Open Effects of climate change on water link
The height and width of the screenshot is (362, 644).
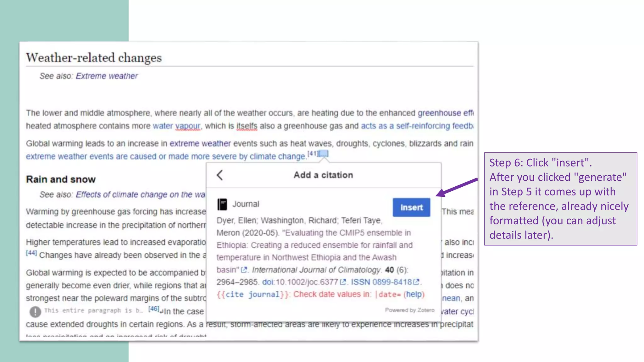(140, 195)
